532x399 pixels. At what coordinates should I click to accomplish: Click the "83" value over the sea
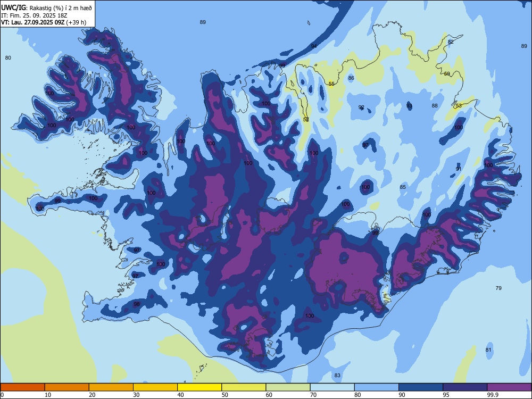tap(337, 375)
